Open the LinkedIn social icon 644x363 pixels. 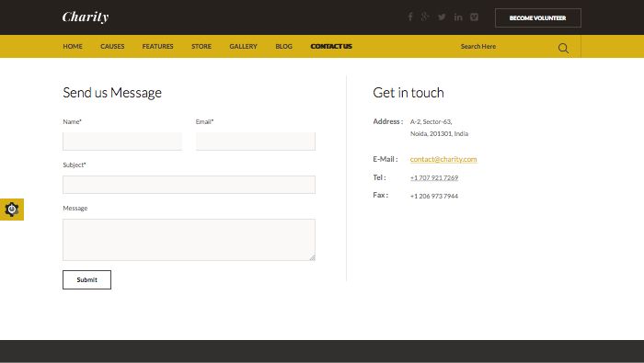(x=458, y=17)
